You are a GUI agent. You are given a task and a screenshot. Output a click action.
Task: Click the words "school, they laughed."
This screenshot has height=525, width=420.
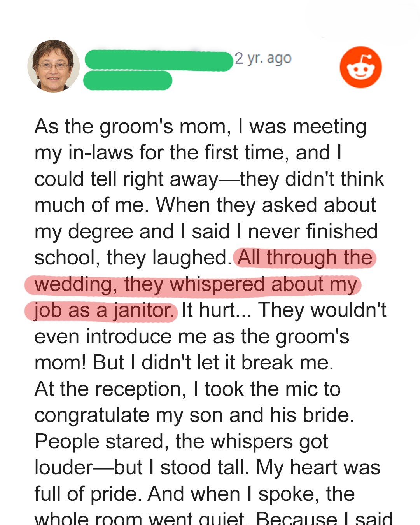[x=133, y=258]
